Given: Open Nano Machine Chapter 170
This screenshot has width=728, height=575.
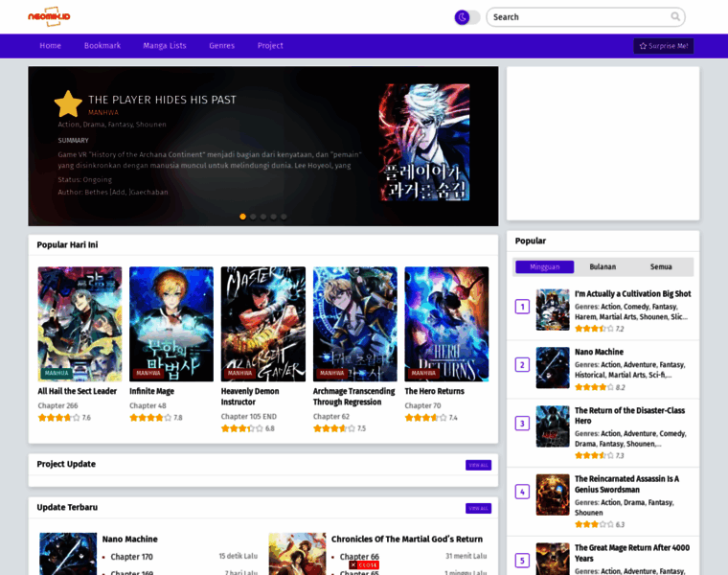Looking at the screenshot, I should pos(131,557).
